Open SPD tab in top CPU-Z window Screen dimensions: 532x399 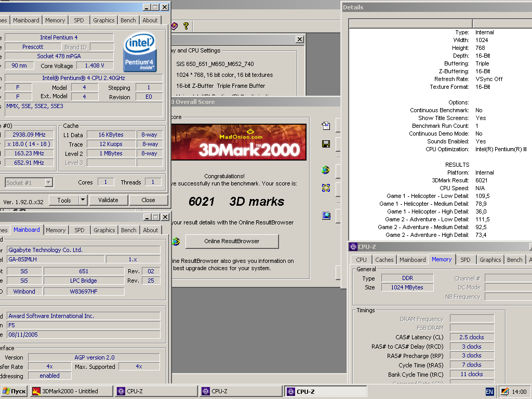click(79, 20)
